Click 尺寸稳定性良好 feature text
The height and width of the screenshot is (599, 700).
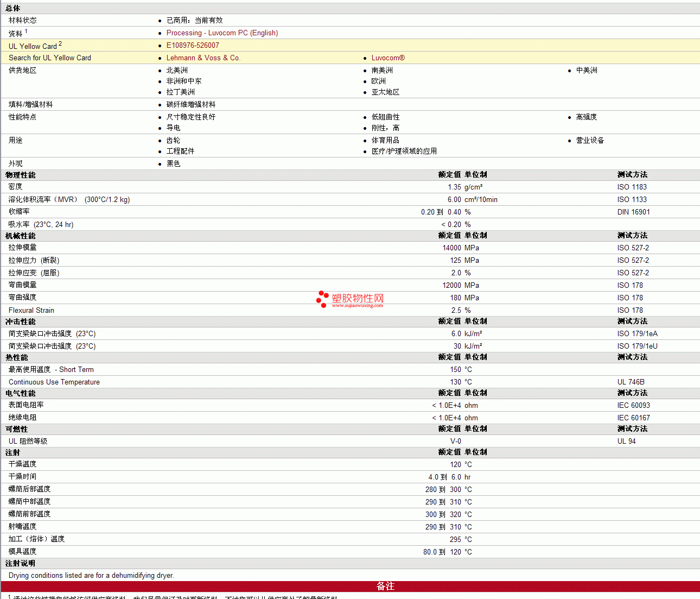[x=191, y=117]
